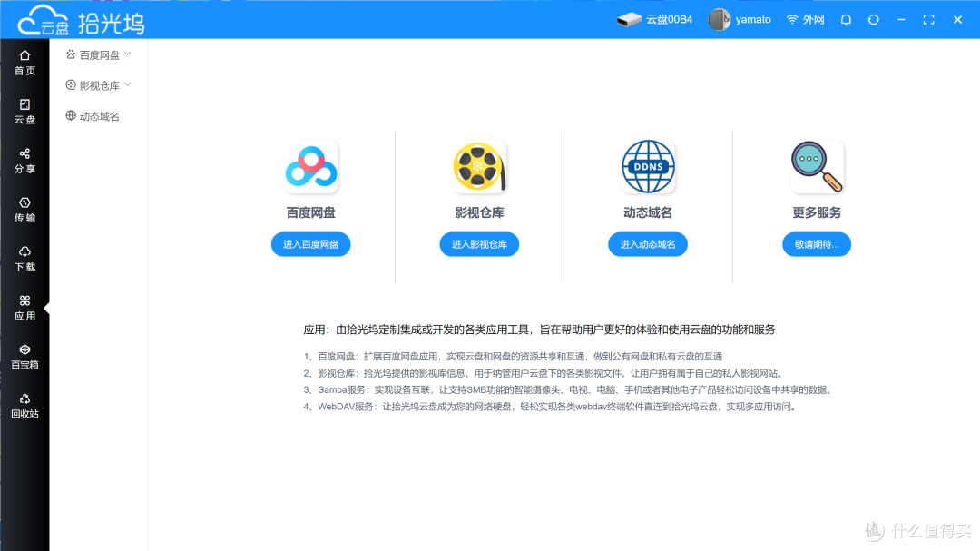
Task: Click the description line about Samba服务
Action: tap(568, 389)
